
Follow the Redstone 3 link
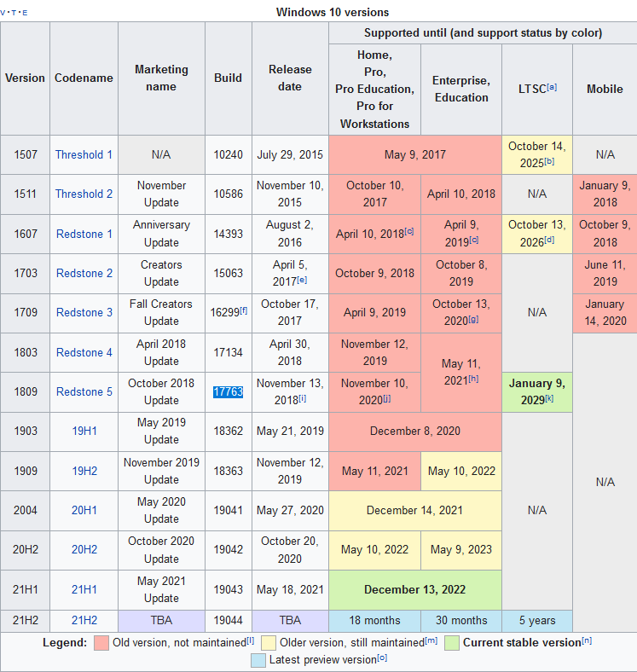coord(84,312)
